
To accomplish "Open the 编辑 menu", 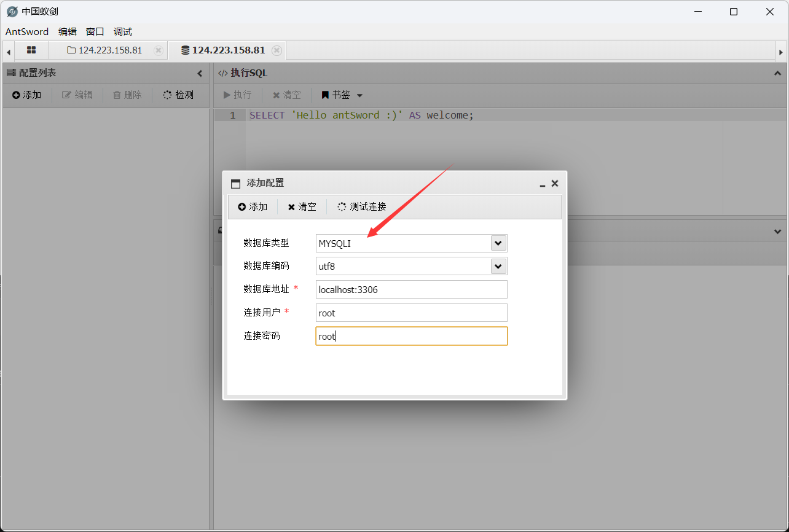I will point(68,32).
